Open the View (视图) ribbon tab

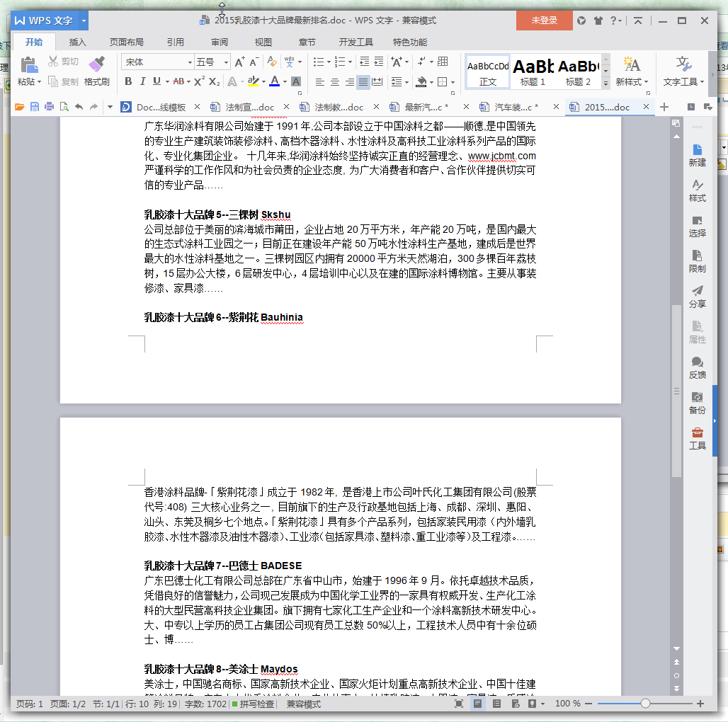click(263, 42)
